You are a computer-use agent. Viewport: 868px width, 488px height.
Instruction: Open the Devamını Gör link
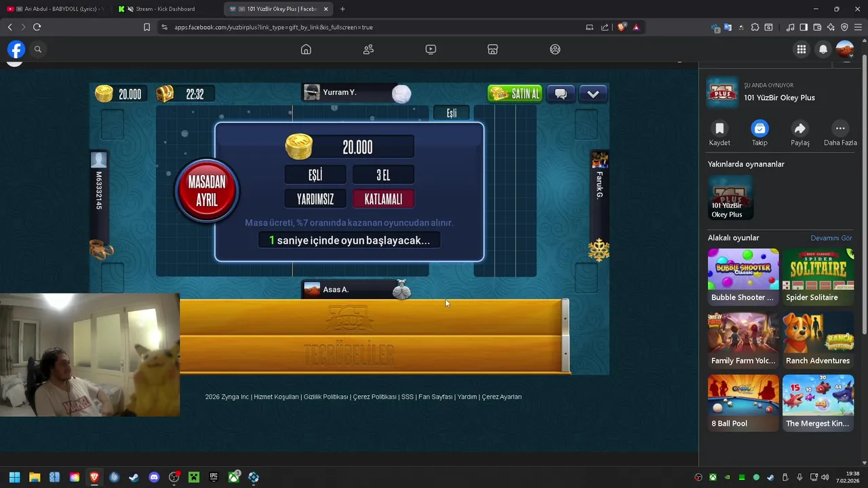(831, 238)
